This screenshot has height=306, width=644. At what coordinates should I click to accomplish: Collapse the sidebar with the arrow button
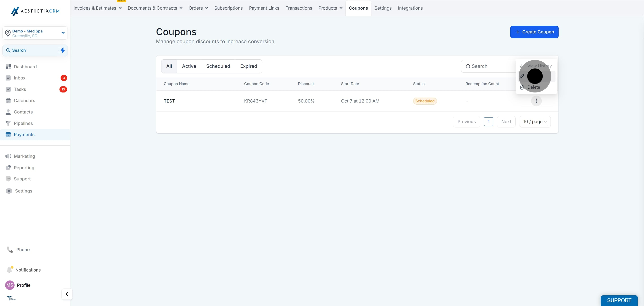click(67, 294)
